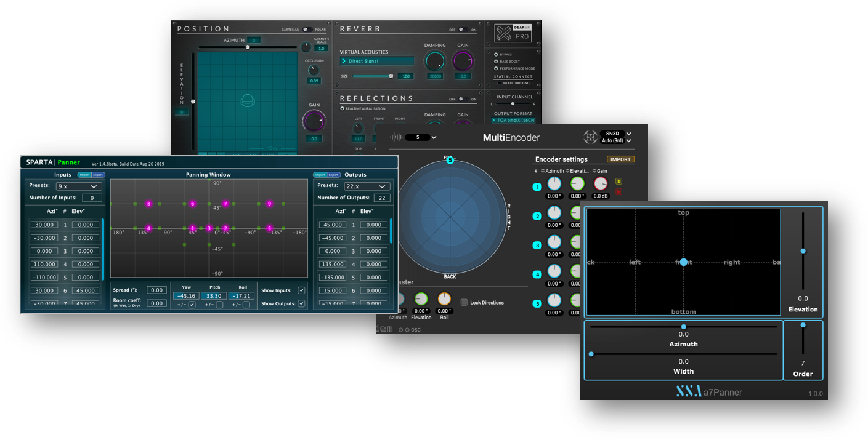This screenshot has width=868, height=440.
Task: Enable the Lock Directions checkbox
Action: [464, 303]
